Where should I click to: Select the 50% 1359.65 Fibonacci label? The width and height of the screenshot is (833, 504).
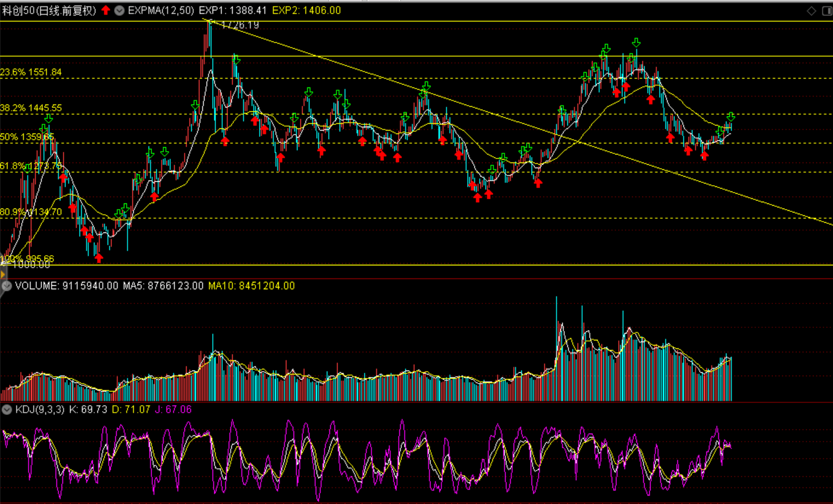[x=27, y=137]
